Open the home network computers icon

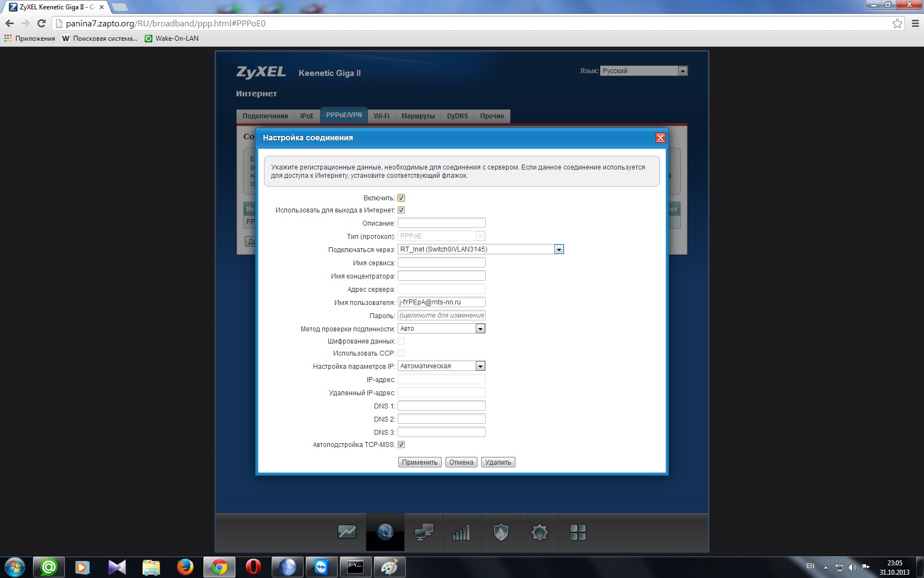pos(424,532)
